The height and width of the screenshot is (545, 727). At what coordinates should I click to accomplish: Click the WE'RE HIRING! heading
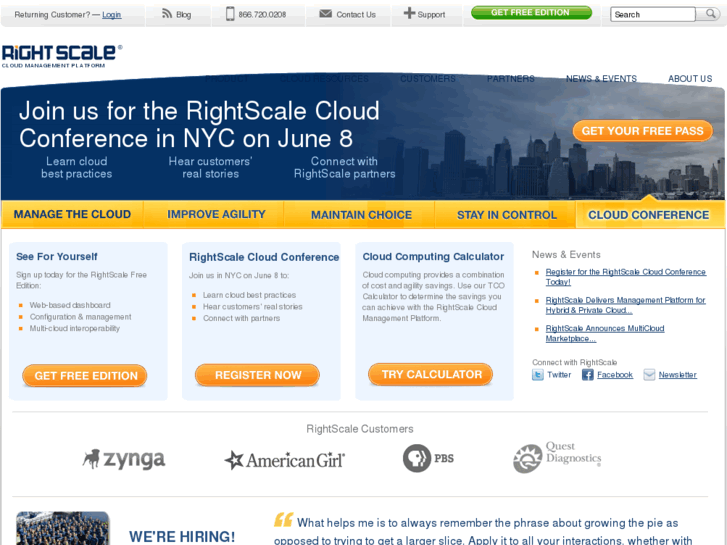click(x=182, y=537)
